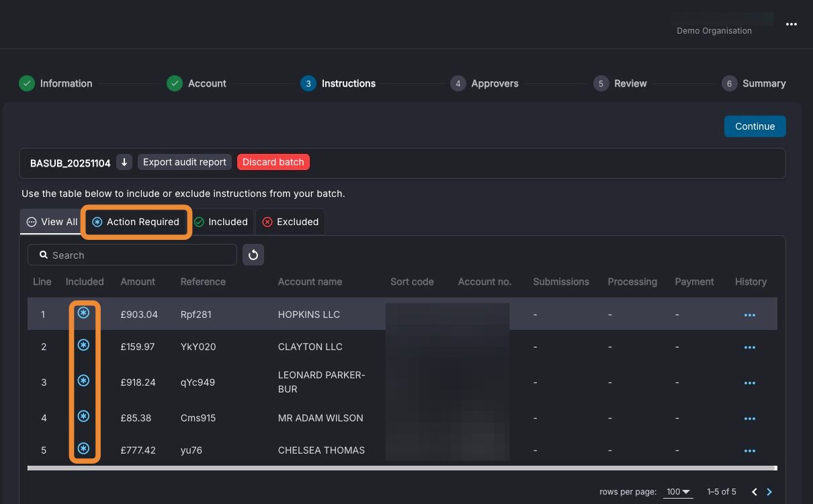813x504 pixels.
Task: Open History menu for HOPKINS LLC row
Action: 750,315
